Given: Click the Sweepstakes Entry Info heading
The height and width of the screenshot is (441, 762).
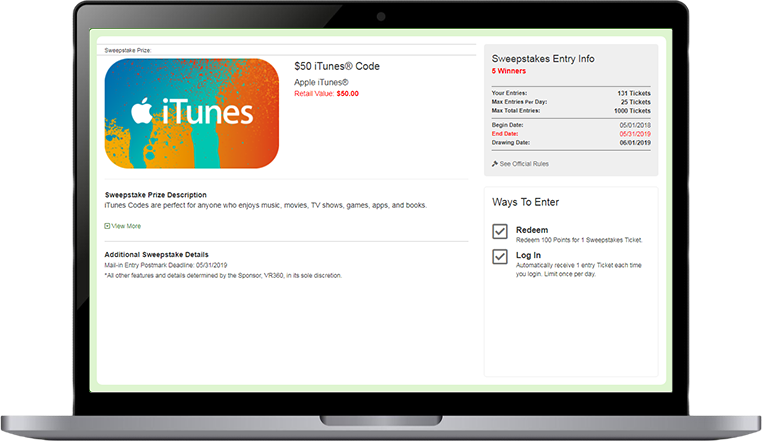Looking at the screenshot, I should pos(543,59).
